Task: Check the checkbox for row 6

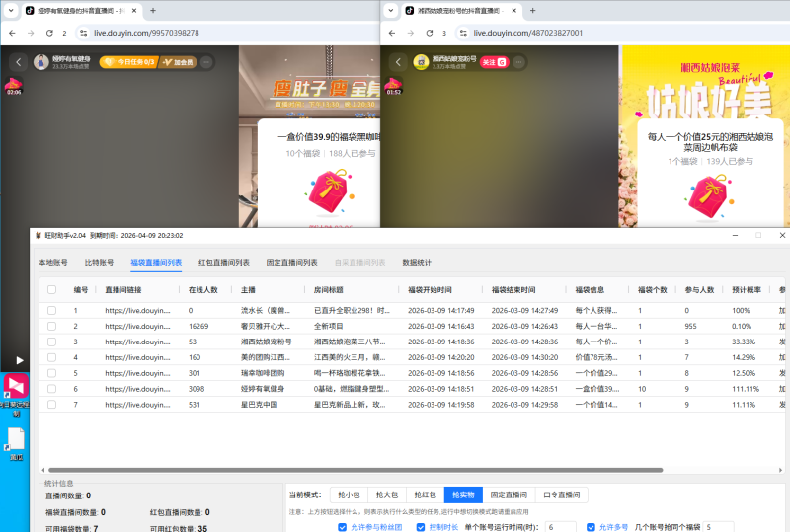Action: pos(52,389)
